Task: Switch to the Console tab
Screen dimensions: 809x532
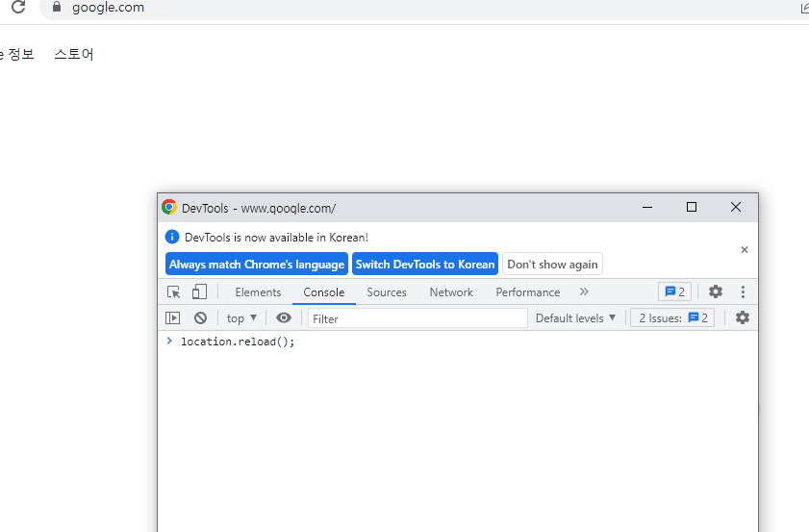Action: (323, 292)
